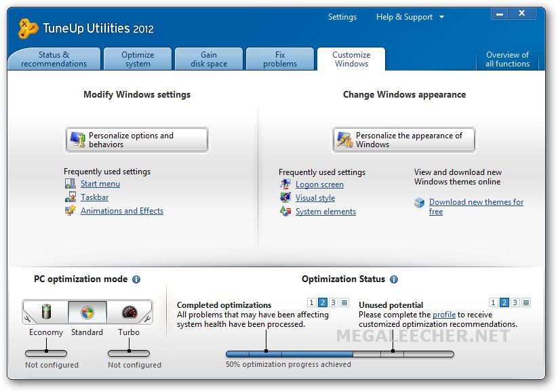The width and height of the screenshot is (558, 392).
Task: Enable Turbo mode speedometer toggle
Action: tap(129, 312)
